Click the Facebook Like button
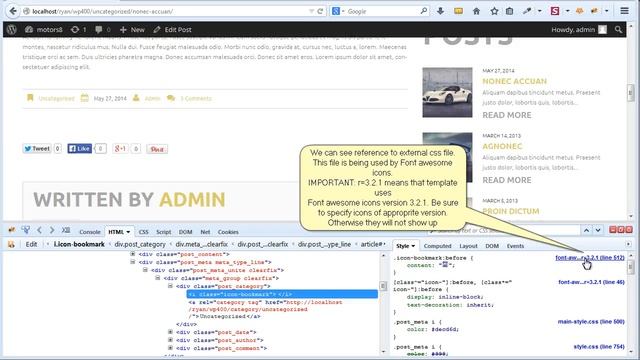This screenshot has height=360, width=640. 79,149
